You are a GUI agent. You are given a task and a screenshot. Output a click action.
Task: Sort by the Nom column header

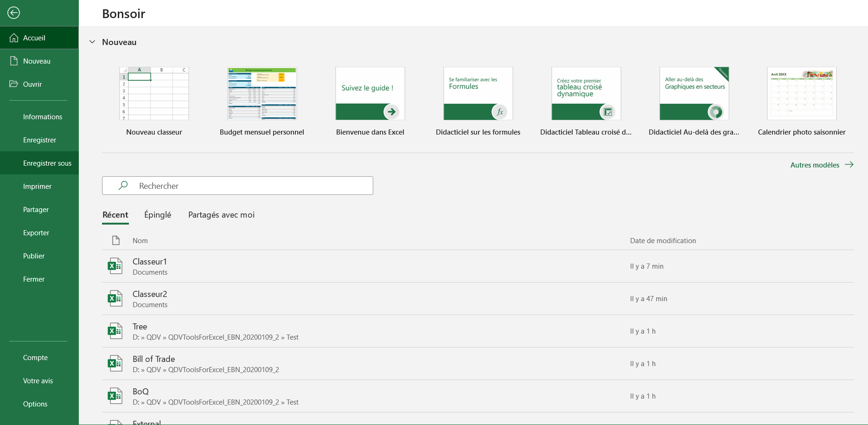pos(140,240)
